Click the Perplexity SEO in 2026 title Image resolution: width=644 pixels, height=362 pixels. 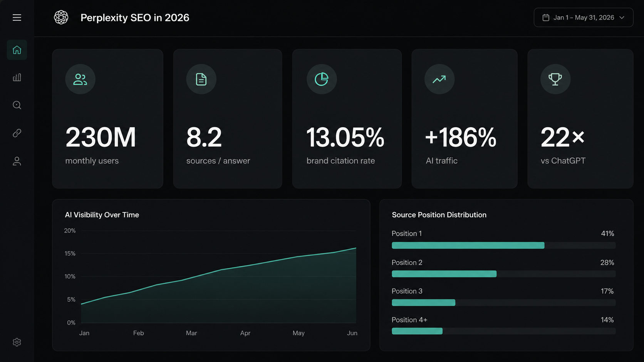coord(135,18)
